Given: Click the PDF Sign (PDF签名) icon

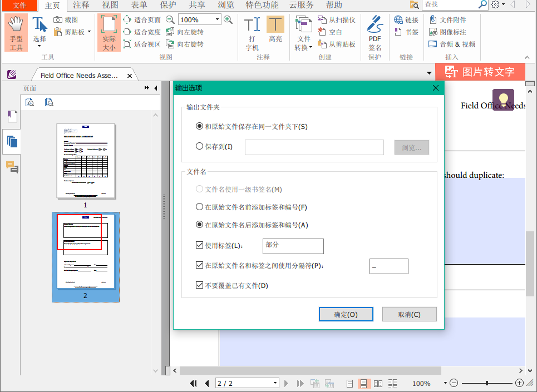Looking at the screenshot, I should click(375, 32).
